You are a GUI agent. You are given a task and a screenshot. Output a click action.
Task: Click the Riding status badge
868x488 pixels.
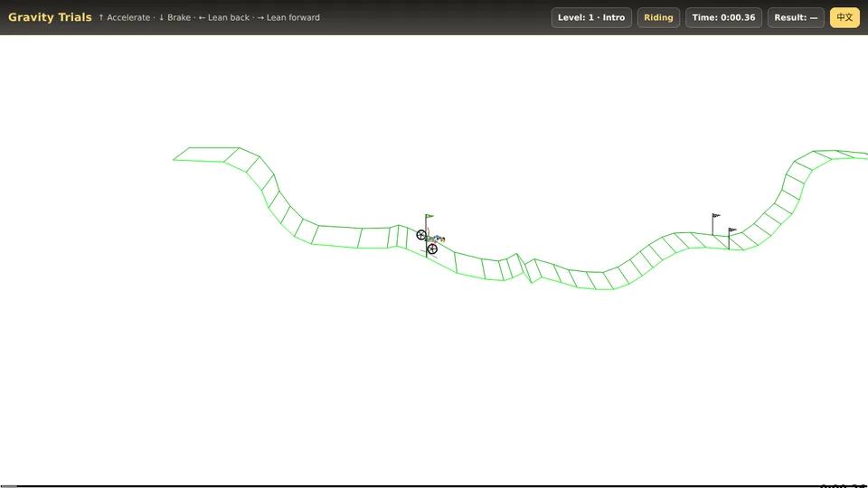[x=658, y=18]
